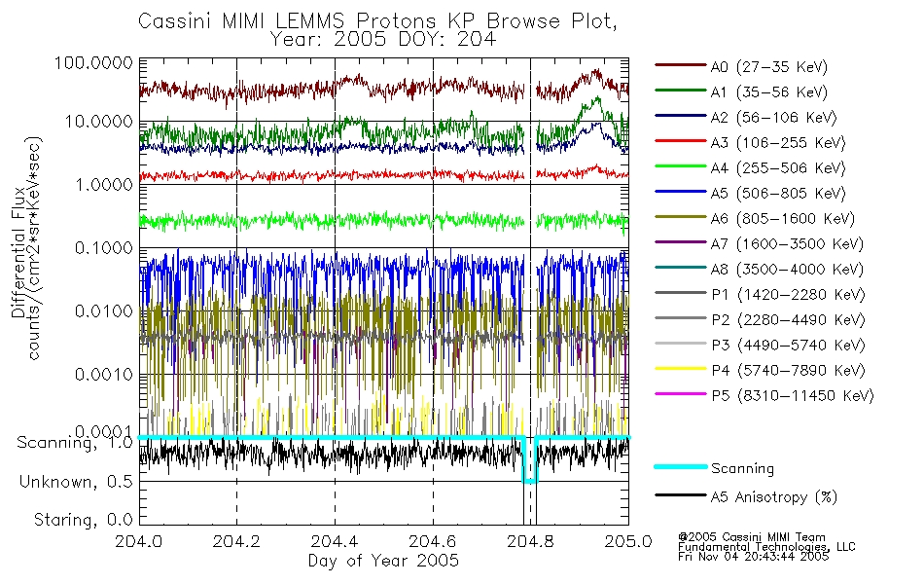Click the 0.0100 y-axis tick label
924x584 pixels.
coord(104,310)
